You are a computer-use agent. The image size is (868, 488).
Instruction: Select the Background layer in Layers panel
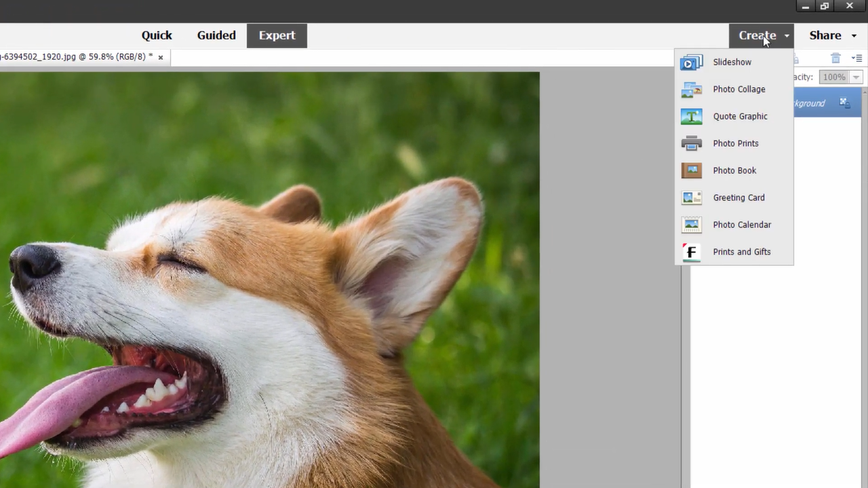click(814, 103)
